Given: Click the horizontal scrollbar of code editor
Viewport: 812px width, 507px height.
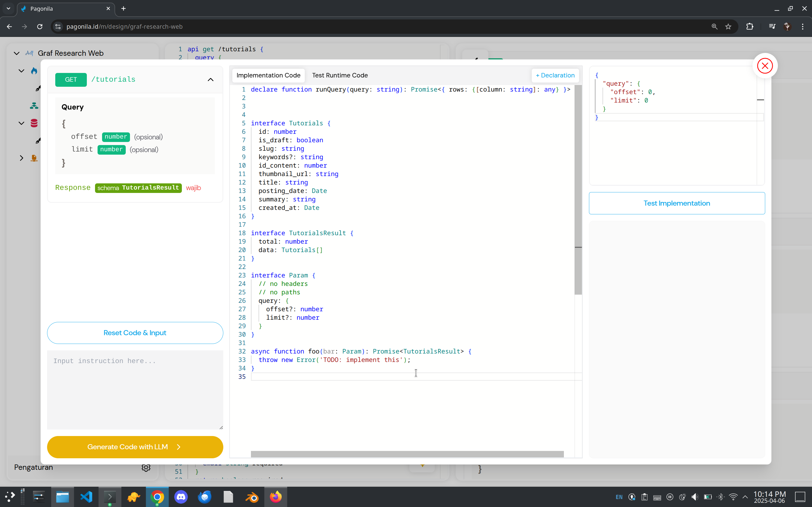Looking at the screenshot, I should point(407,454).
